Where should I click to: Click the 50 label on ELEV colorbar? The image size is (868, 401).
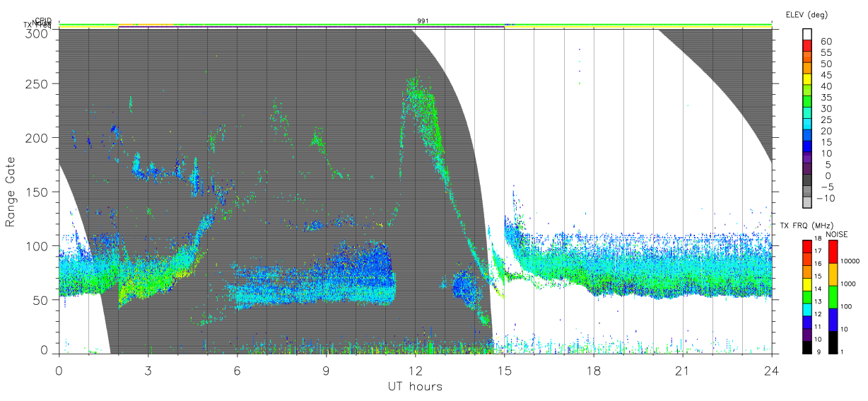pyautogui.click(x=826, y=64)
